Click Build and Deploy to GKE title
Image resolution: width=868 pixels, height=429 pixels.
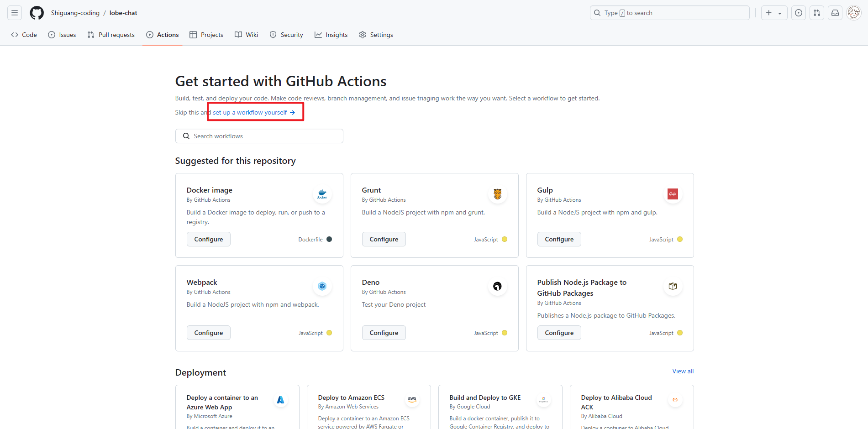pyautogui.click(x=485, y=398)
